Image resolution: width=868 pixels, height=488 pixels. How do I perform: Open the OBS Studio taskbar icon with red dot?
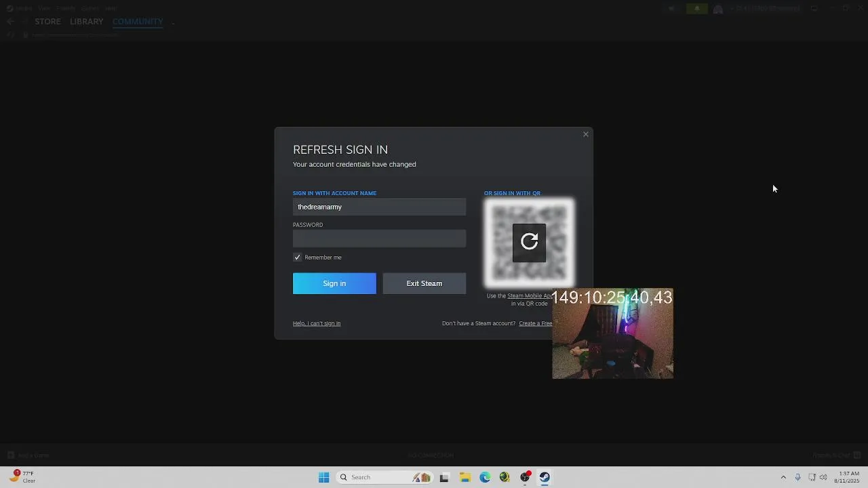tap(525, 477)
